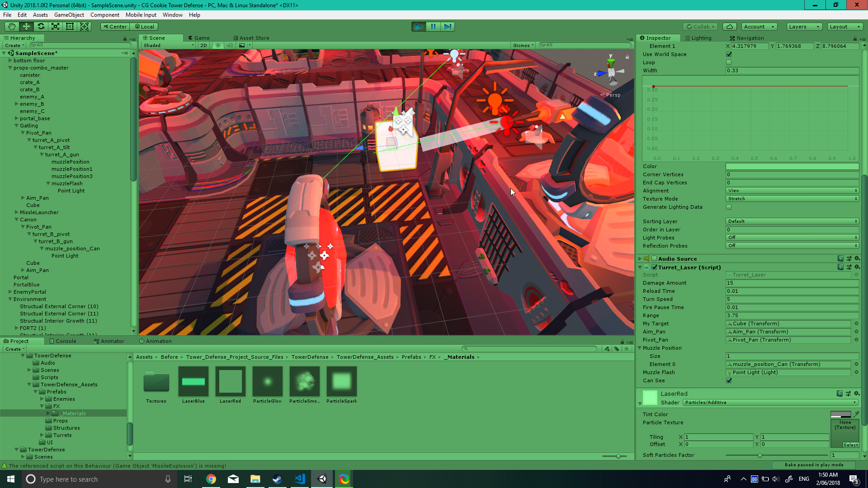
Task: Open Unity Cloud services with the cloud icon
Action: point(730,27)
